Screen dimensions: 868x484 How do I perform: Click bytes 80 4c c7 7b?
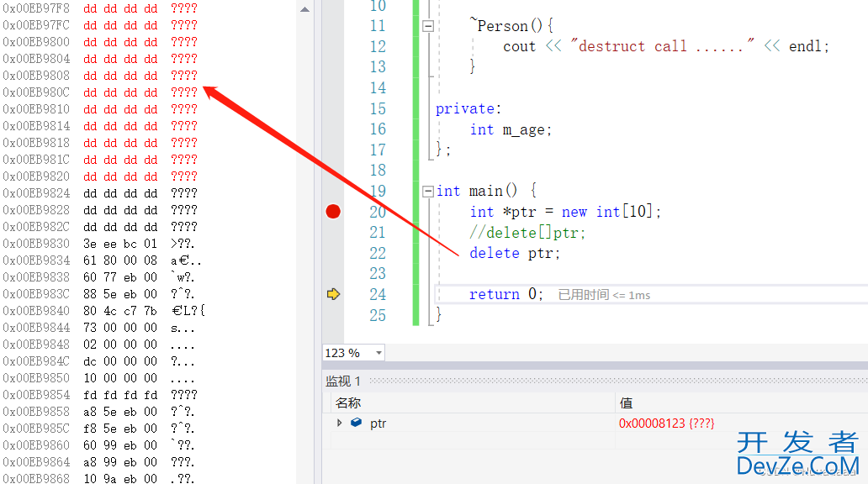pyautogui.click(x=120, y=311)
